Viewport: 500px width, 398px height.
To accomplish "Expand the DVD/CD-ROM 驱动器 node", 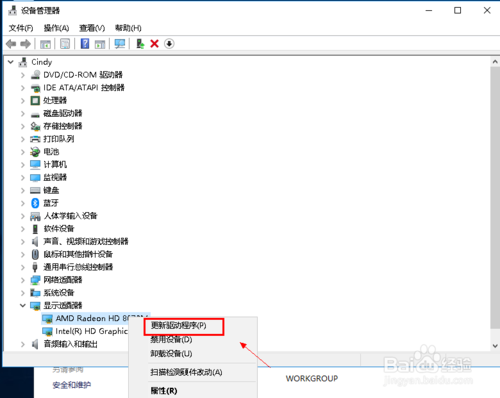I will click(x=23, y=75).
